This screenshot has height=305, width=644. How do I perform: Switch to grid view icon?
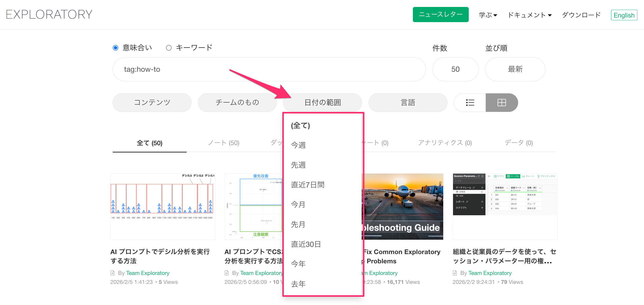point(501,103)
